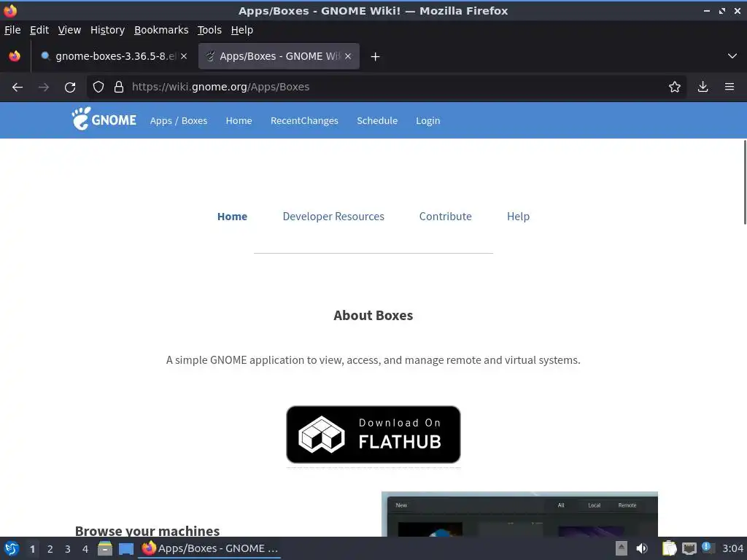Open the Bookmarks menu
The width and height of the screenshot is (747, 560).
click(x=161, y=30)
